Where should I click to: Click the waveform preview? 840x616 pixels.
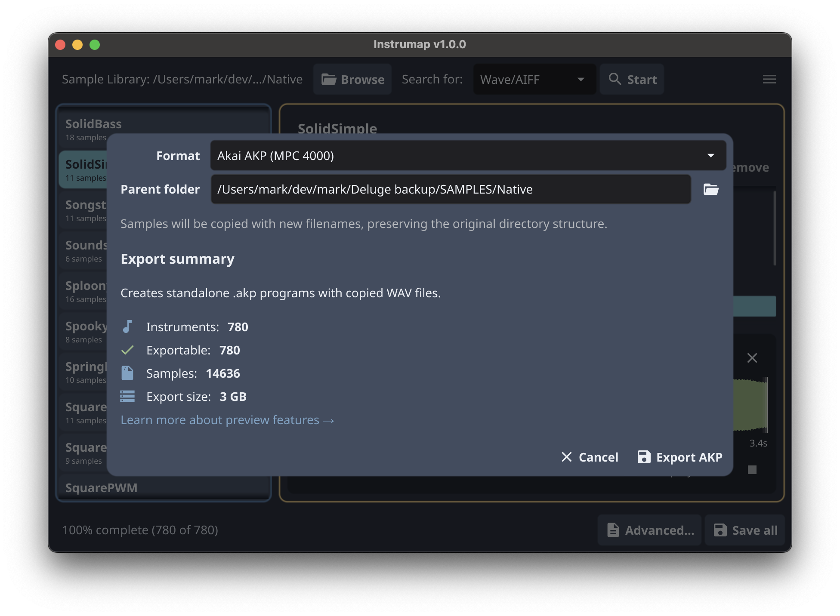point(750,404)
